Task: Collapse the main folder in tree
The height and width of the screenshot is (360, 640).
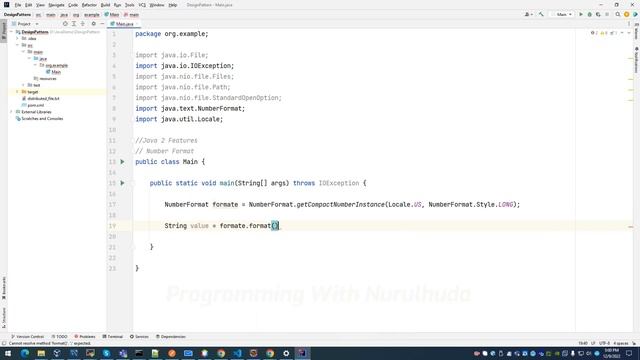Action: (x=24, y=52)
